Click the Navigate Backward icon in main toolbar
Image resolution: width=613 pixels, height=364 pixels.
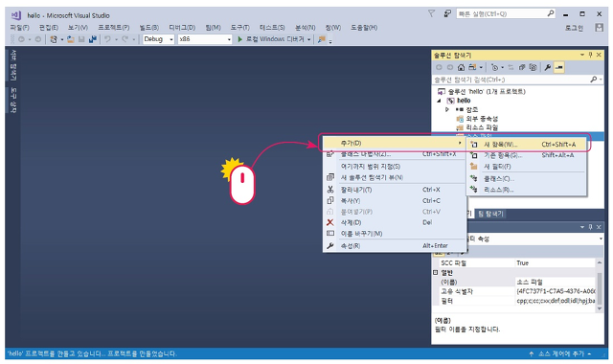[21, 39]
